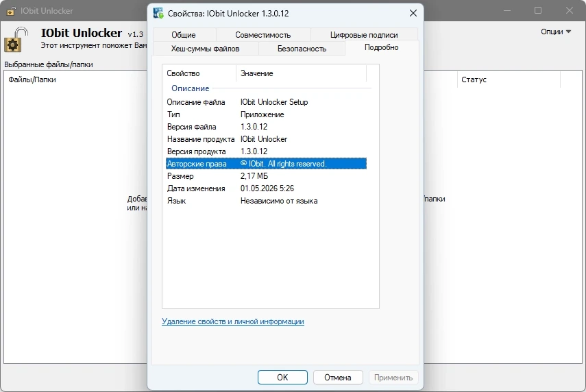Open the Хеш-суммы файлов tab
This screenshot has width=586, height=392.
[205, 49]
